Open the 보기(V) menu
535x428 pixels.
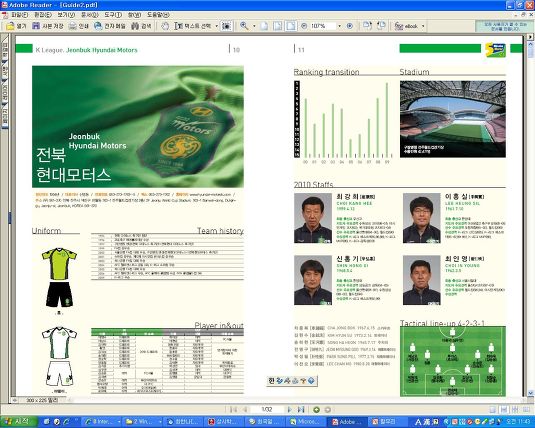(66, 15)
